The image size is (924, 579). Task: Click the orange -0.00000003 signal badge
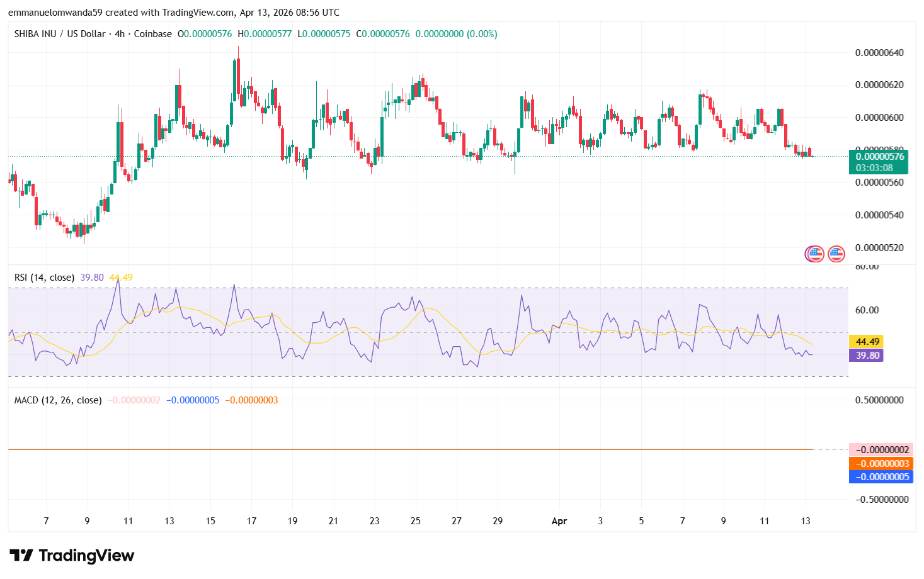coord(881,464)
